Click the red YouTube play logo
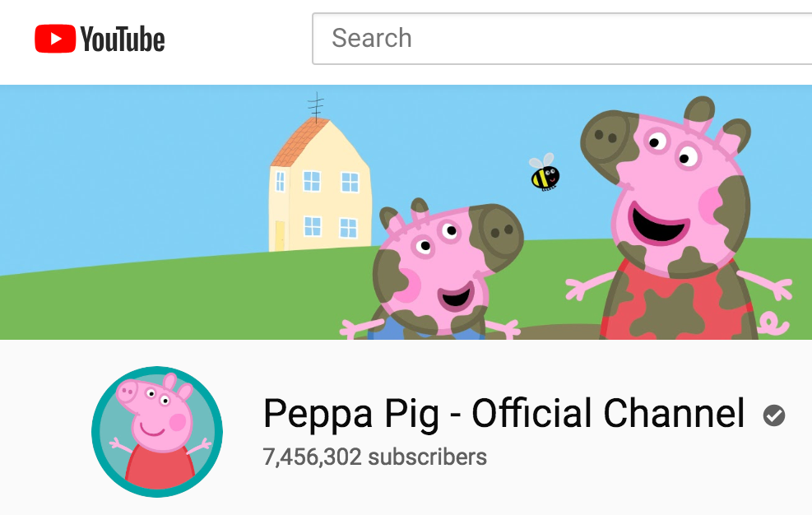This screenshot has height=515, width=812. (54, 39)
